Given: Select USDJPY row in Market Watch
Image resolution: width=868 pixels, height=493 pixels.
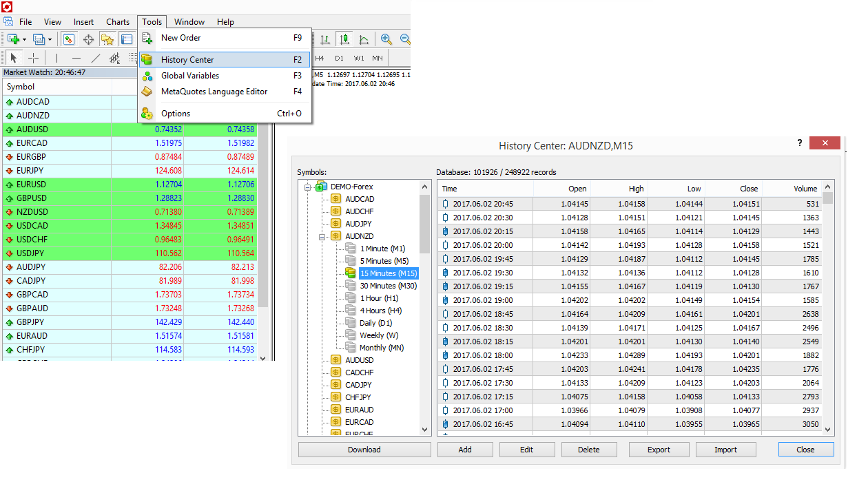Looking at the screenshot, I should pos(130,253).
